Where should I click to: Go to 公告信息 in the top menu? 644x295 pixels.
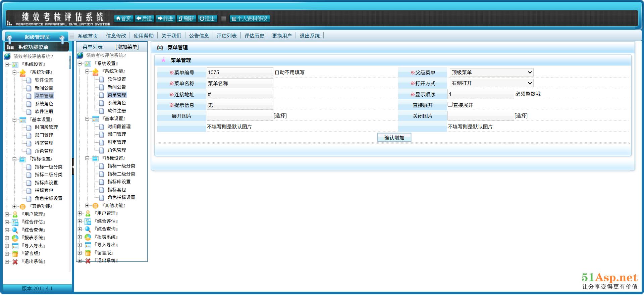[x=199, y=36]
